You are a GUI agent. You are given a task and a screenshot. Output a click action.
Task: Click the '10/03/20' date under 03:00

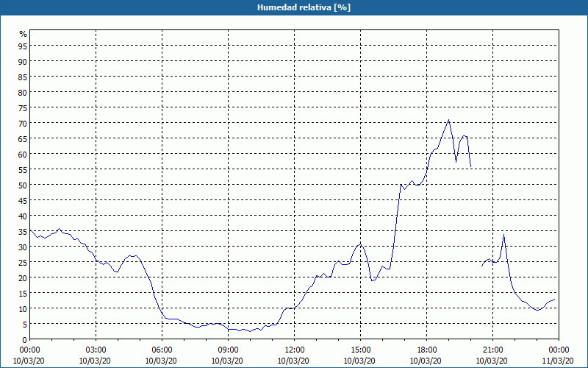click(95, 361)
